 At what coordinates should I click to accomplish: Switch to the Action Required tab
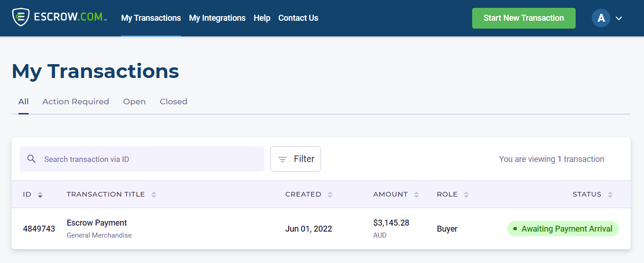(x=76, y=102)
